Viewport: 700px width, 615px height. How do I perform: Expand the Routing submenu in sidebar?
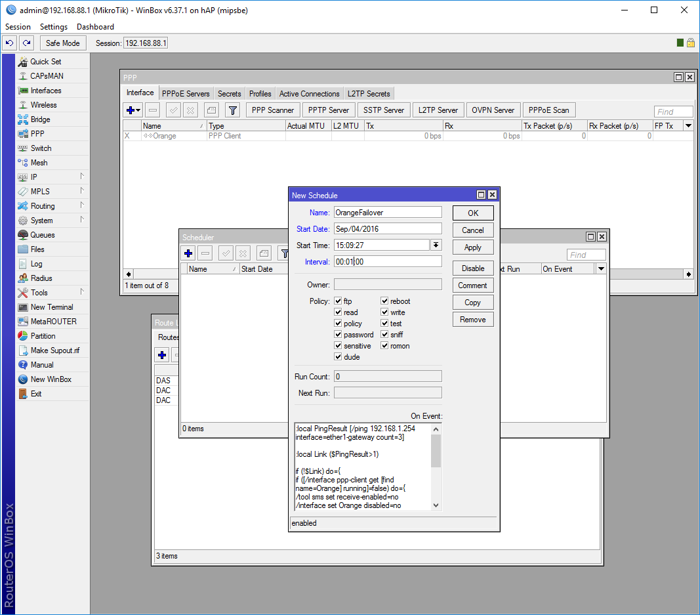82,205
